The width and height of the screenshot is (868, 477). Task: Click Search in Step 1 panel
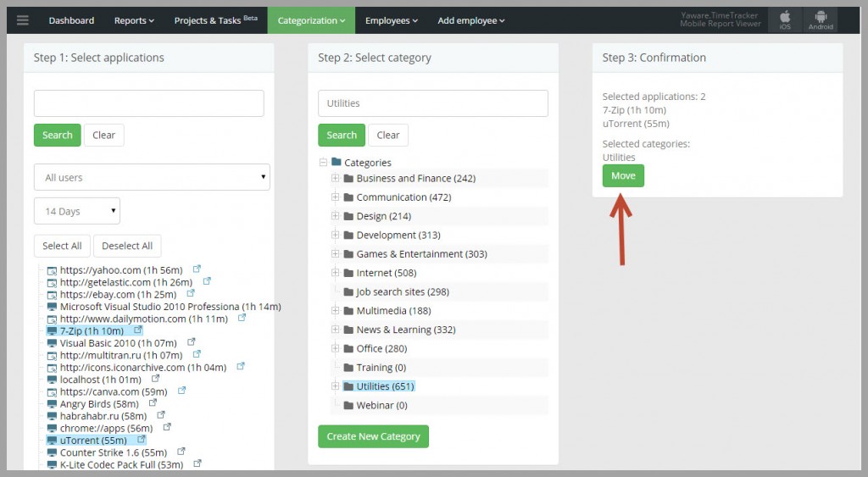coord(58,135)
